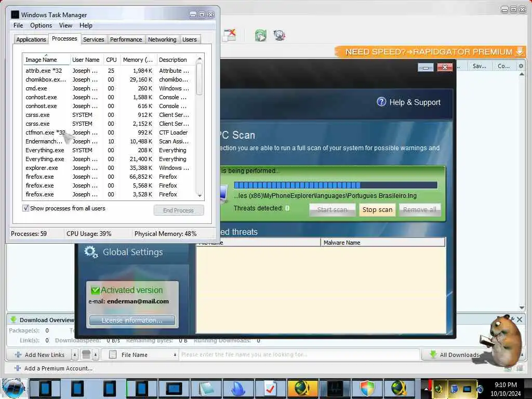Click the green auto-reconnect play toolbar icon

[x=261, y=35]
